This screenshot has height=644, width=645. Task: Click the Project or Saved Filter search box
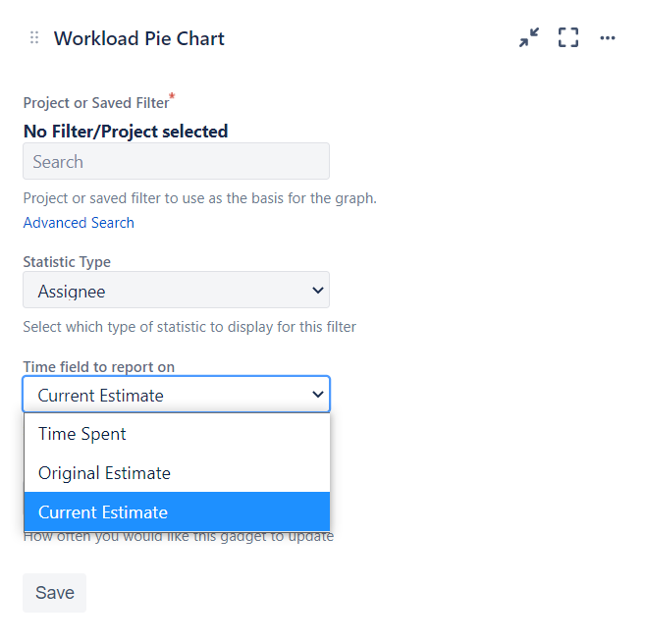[176, 161]
